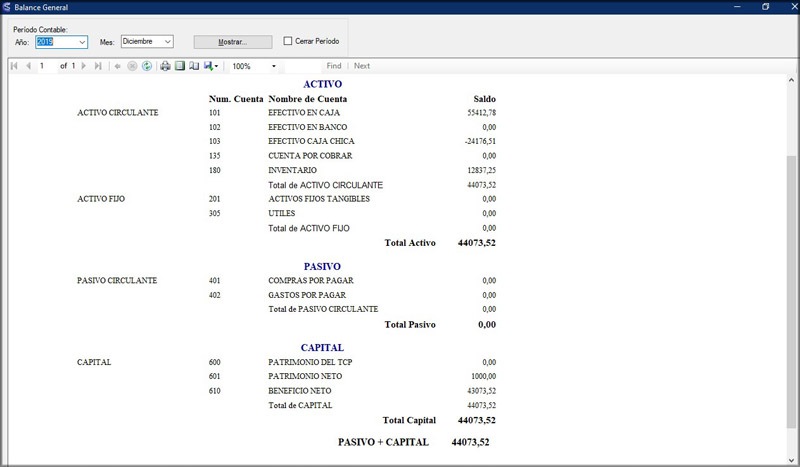Open the Mes month dropdown

point(147,41)
